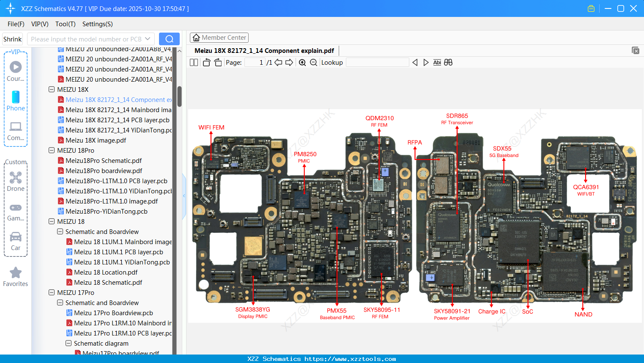Collapse Schematic and Boardview under MEIZU 18
The image size is (644, 363).
(60, 231)
